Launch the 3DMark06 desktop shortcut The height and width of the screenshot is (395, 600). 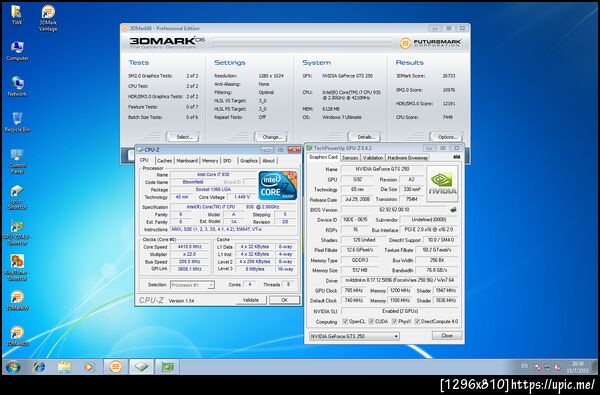(17, 300)
